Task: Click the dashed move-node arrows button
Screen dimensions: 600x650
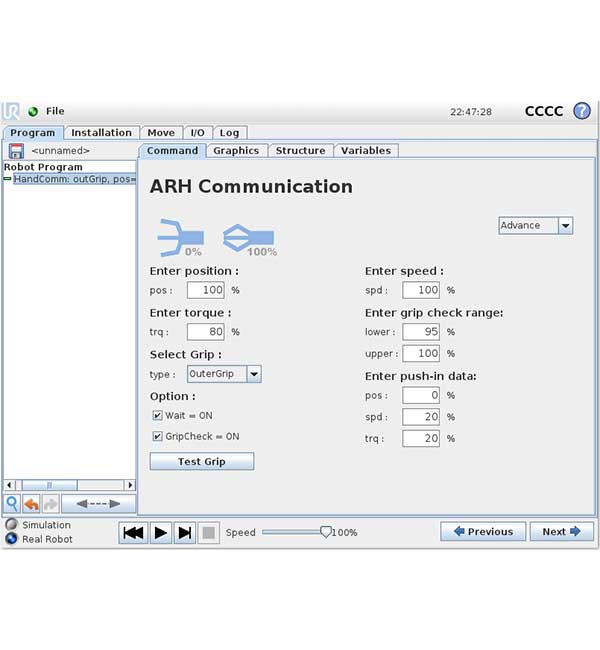Action: pyautogui.click(x=98, y=504)
